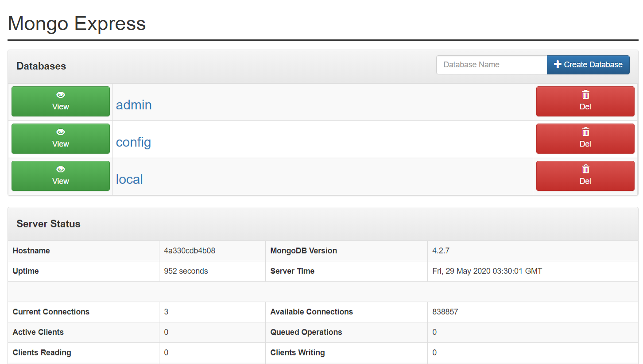Click the trash icon for admin database
Viewport: 643px width, 364px height.
[585, 95]
